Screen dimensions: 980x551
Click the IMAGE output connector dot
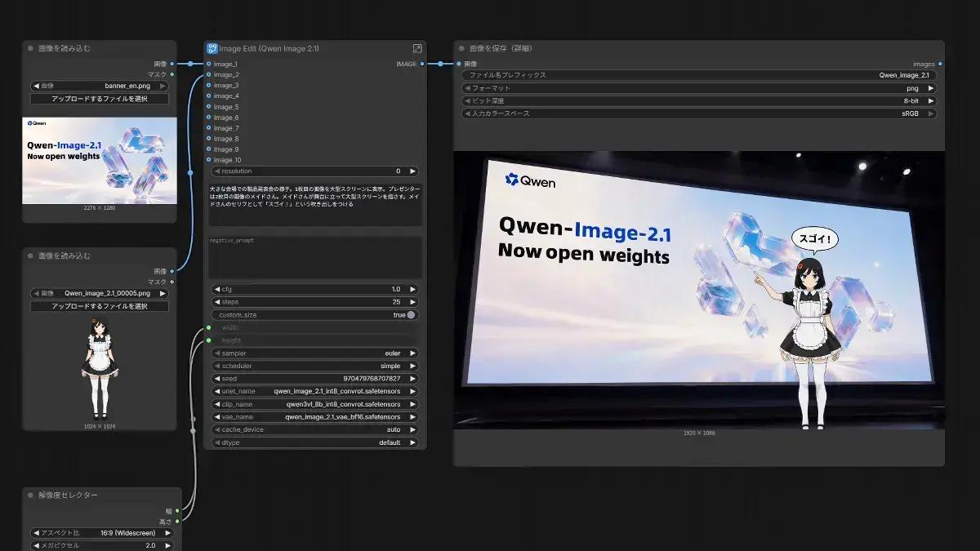[422, 64]
